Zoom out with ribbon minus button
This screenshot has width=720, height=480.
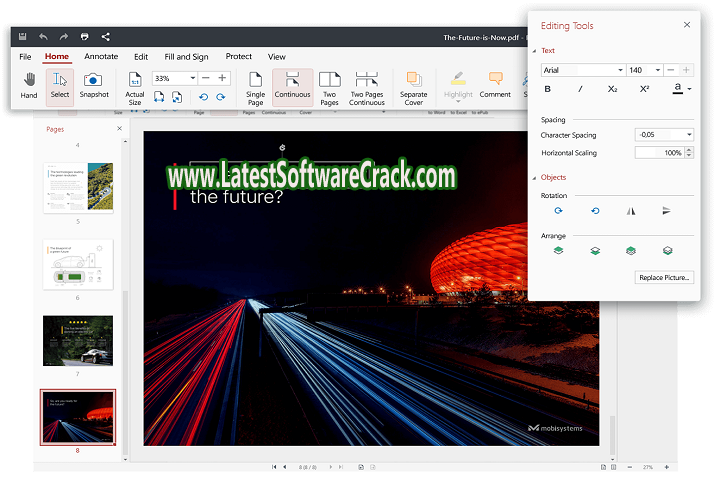tap(206, 78)
